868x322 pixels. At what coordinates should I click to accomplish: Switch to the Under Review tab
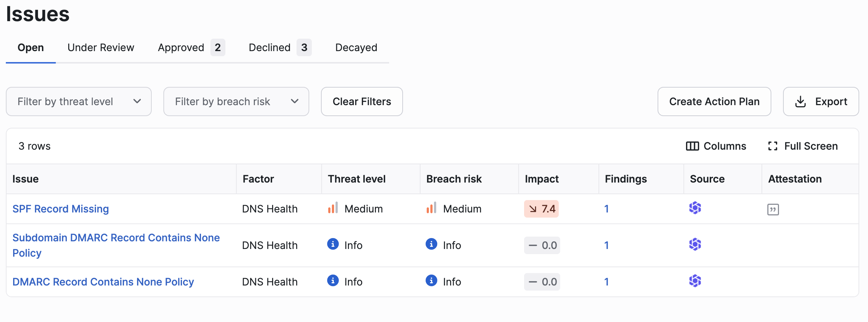pos(101,47)
